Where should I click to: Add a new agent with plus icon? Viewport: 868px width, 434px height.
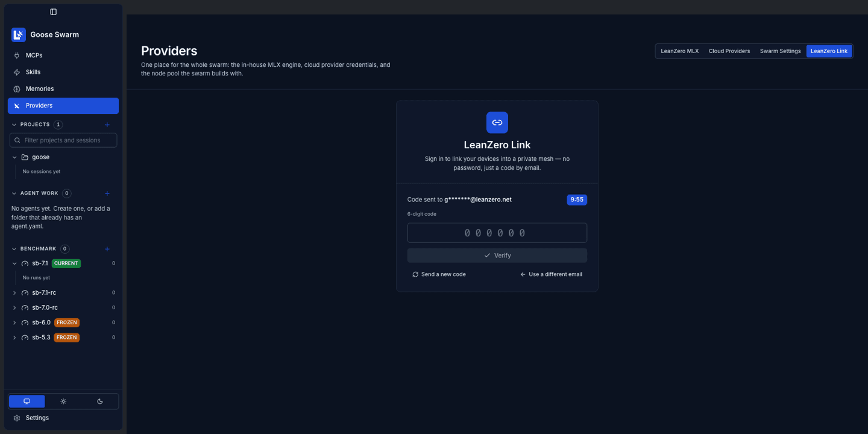click(107, 193)
